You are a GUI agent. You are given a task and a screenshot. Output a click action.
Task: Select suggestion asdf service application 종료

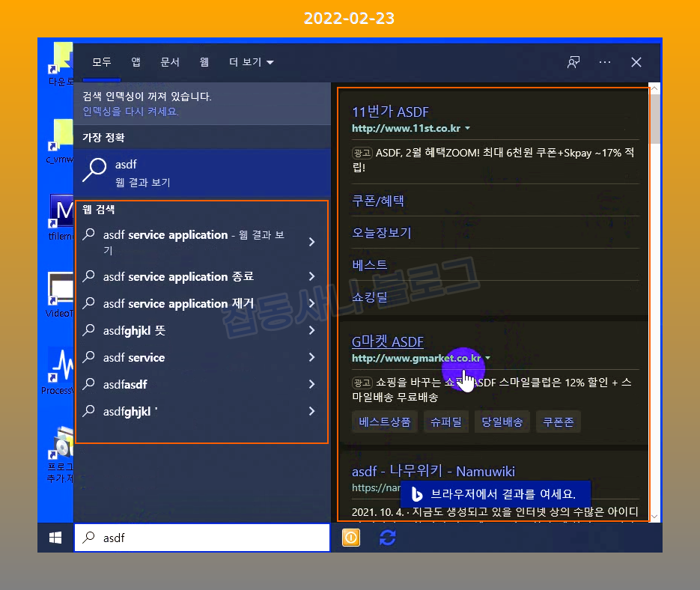(x=179, y=276)
